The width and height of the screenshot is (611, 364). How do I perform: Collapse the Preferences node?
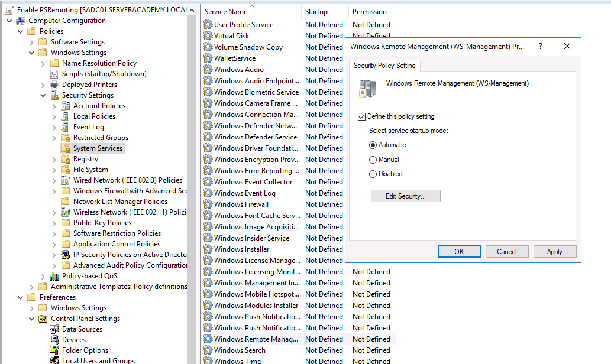click(21, 297)
